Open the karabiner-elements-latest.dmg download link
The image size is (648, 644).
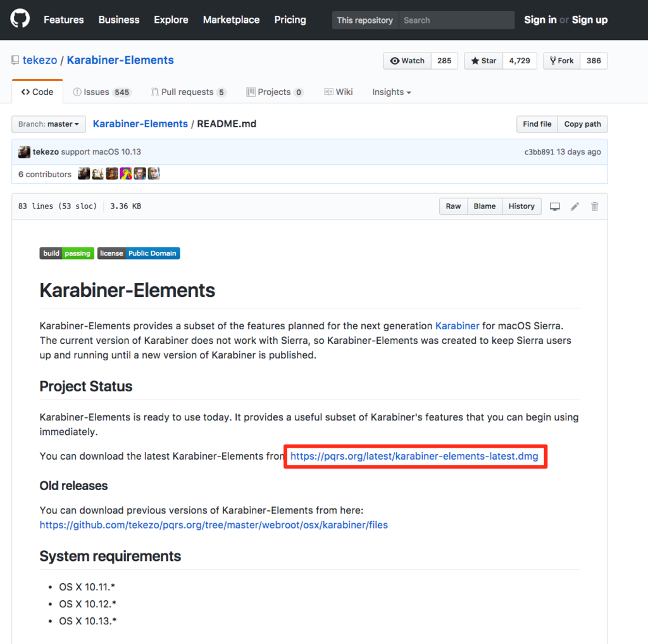(414, 456)
